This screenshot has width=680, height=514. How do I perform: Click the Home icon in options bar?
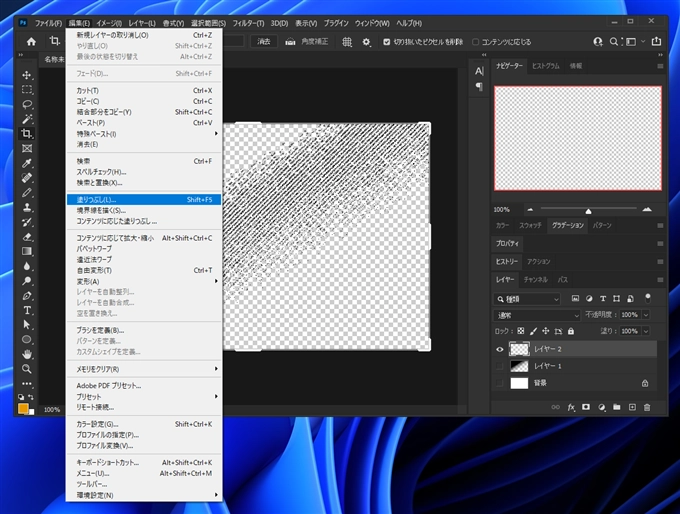(x=31, y=42)
